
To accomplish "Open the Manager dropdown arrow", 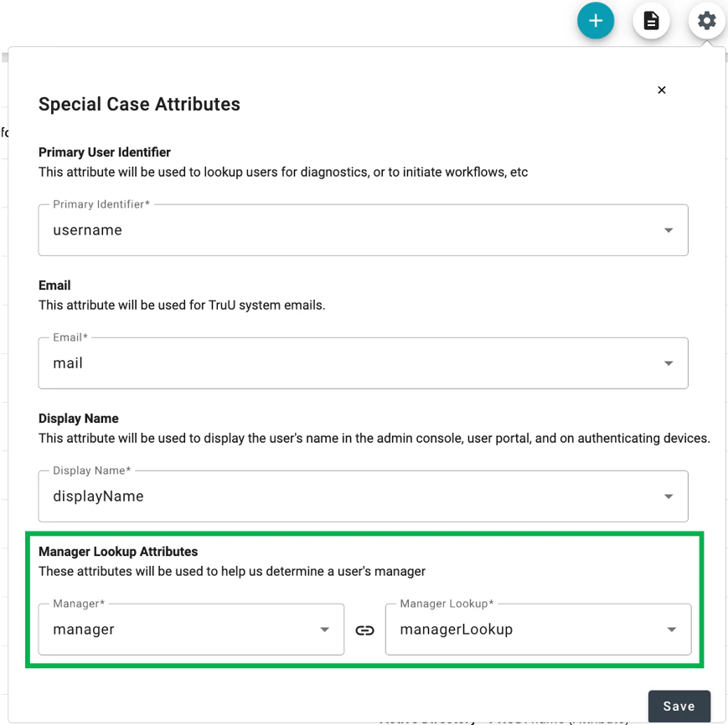I will point(325,630).
